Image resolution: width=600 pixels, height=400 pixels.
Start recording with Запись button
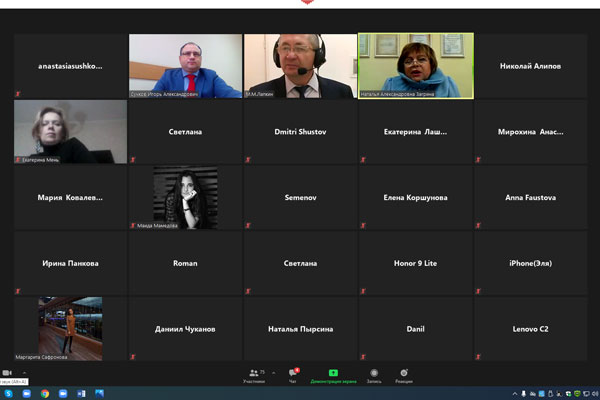point(374,372)
